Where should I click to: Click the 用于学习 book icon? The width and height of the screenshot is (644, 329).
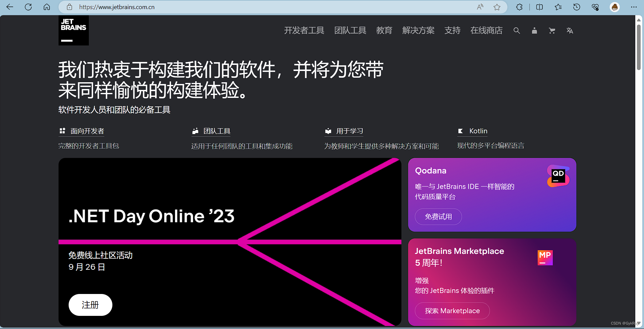pyautogui.click(x=328, y=131)
